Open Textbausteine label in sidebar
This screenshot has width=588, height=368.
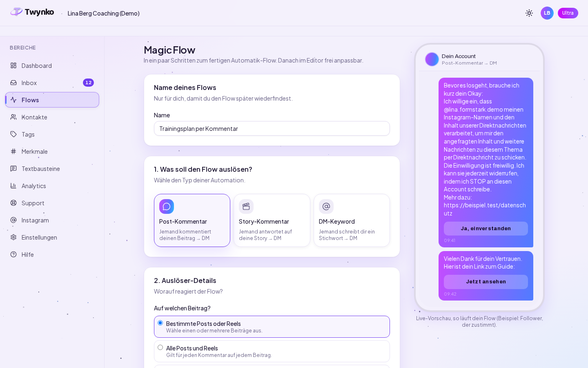click(41, 169)
